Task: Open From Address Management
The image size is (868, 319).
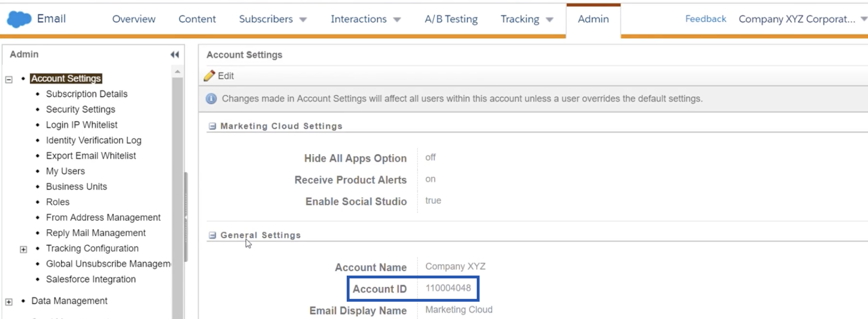Action: (x=103, y=217)
